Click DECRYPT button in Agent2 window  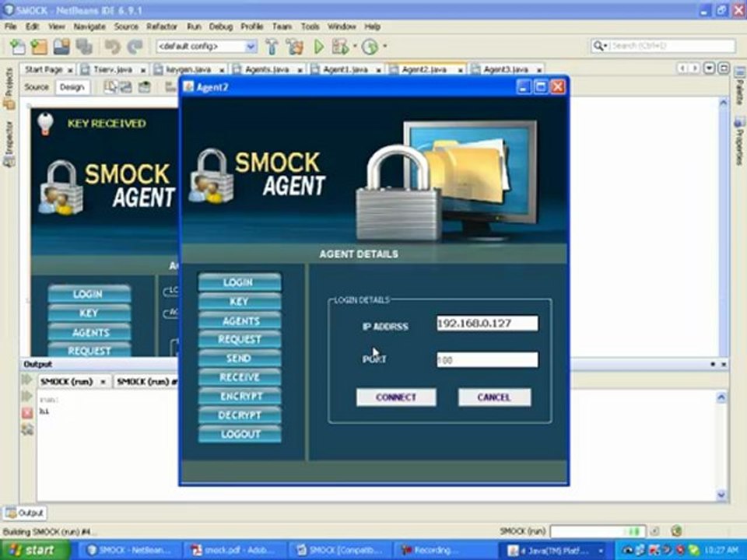point(240,415)
